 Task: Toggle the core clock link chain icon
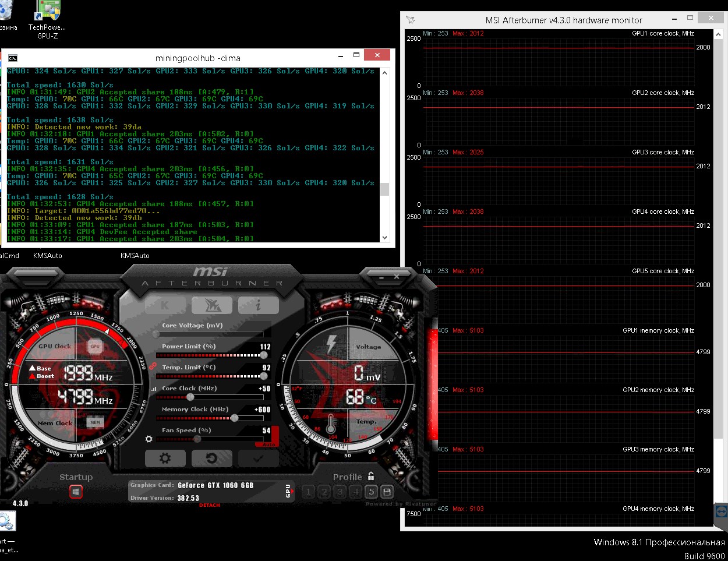click(x=151, y=367)
